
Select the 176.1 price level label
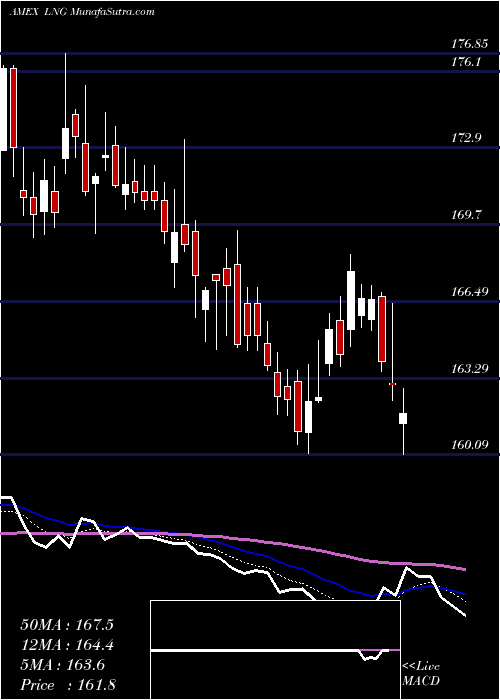467,62
